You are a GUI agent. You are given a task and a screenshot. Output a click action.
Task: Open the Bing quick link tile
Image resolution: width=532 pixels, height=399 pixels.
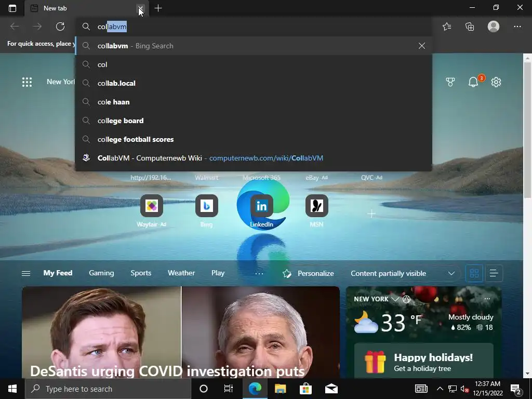pyautogui.click(x=207, y=206)
